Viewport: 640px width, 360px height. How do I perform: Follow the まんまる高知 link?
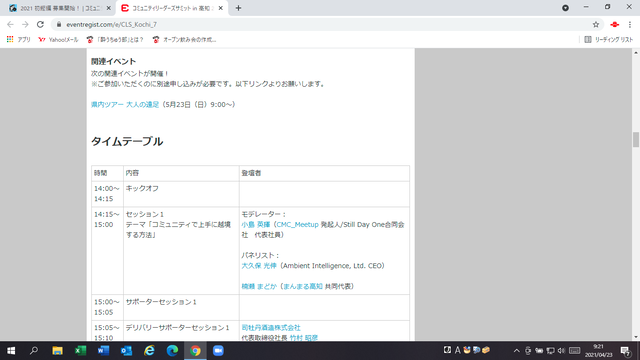click(x=303, y=287)
